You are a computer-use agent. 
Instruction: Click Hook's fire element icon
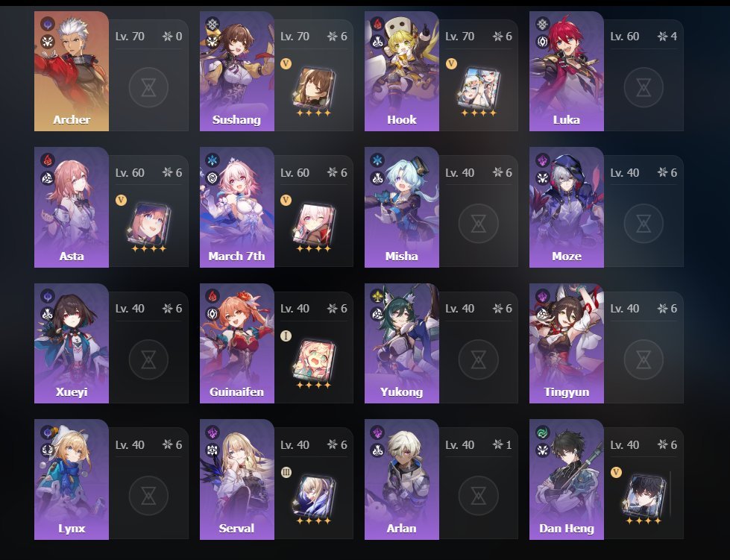pos(377,24)
